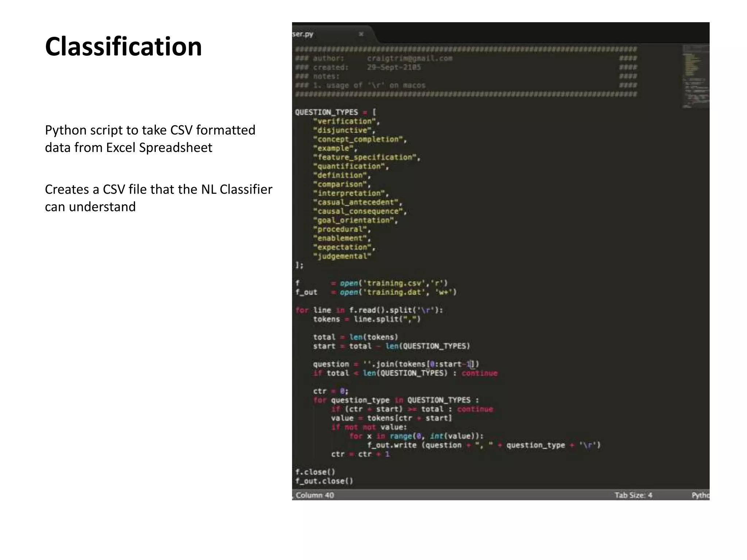Click the if not not value: line
Screen dimensions: 747x560
369,427
